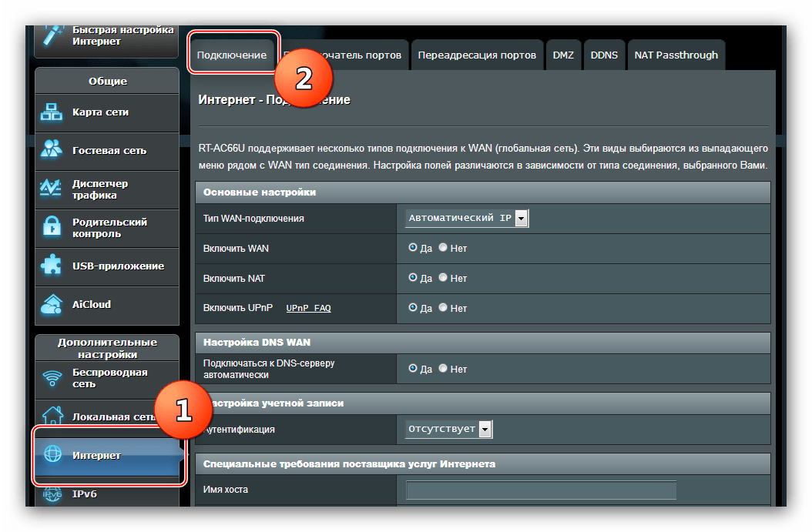Click the AiCloud cloud house icon
This screenshot has width=812, height=532.
coord(52,304)
